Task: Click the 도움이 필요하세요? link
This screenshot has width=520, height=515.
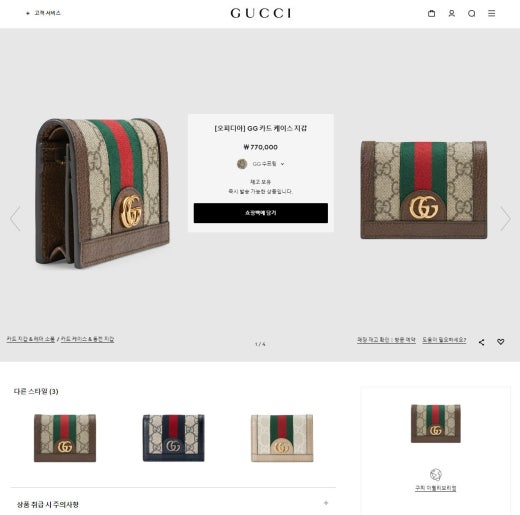Action: click(x=444, y=340)
